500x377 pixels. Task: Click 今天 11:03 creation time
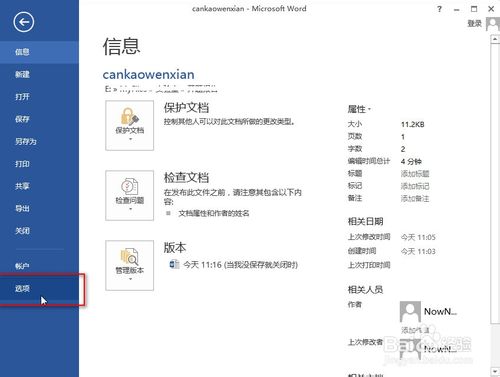(418, 251)
